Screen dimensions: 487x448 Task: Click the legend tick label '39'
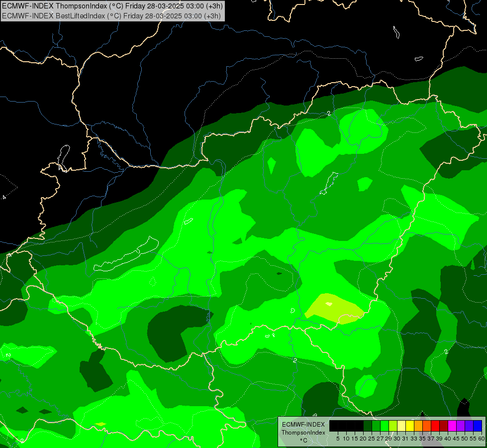point(439,439)
